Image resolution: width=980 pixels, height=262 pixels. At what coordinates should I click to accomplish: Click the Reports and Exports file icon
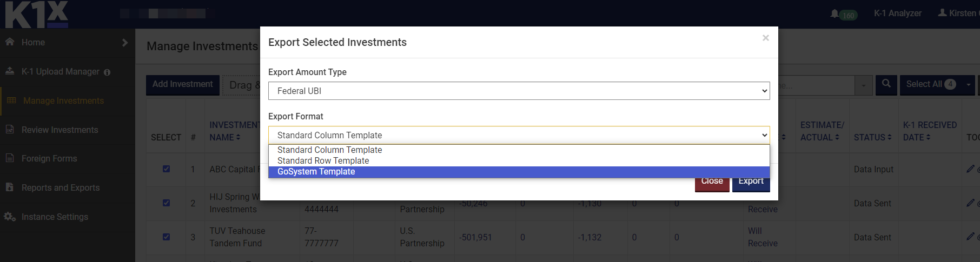[10, 187]
